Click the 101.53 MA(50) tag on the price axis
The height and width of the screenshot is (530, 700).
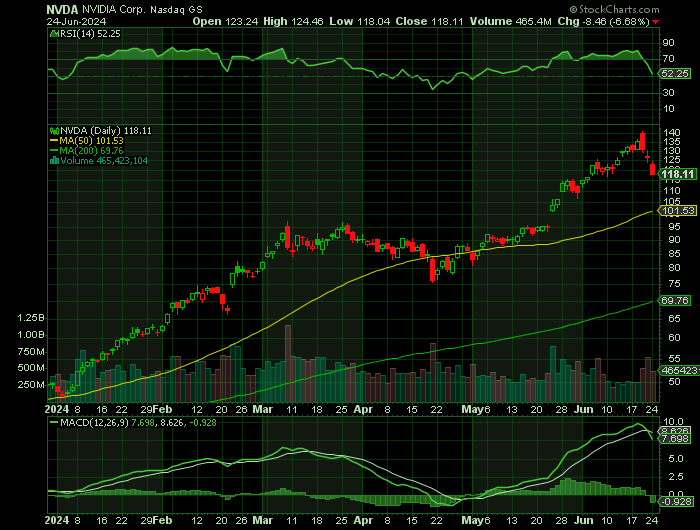point(678,211)
